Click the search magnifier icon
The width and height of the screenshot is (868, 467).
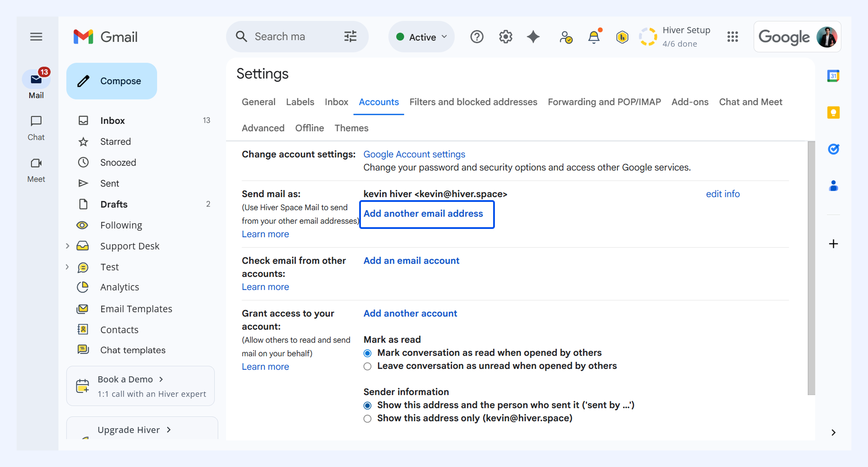click(x=241, y=36)
